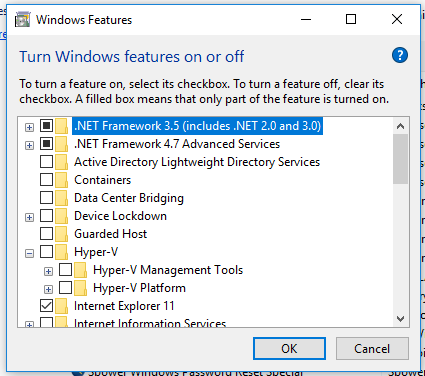Image resolution: width=425 pixels, height=376 pixels.
Task: Select the 'Internet Explorer 11' label
Action: point(124,306)
